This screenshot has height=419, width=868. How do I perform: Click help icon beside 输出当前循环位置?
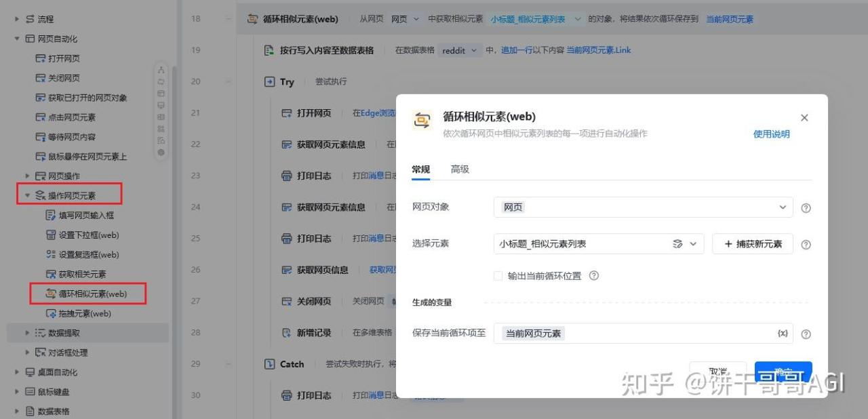[594, 276]
